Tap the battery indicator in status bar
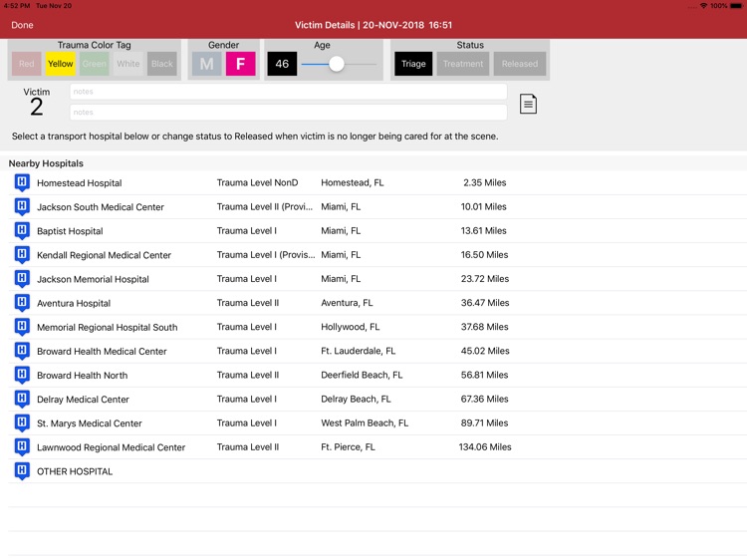The image size is (747, 560). tap(736, 6)
